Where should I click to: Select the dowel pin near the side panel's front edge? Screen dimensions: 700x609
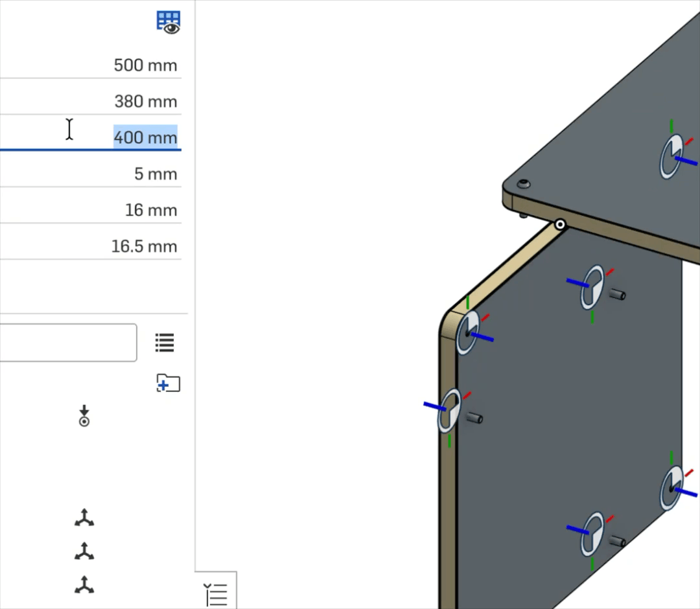[x=474, y=418]
